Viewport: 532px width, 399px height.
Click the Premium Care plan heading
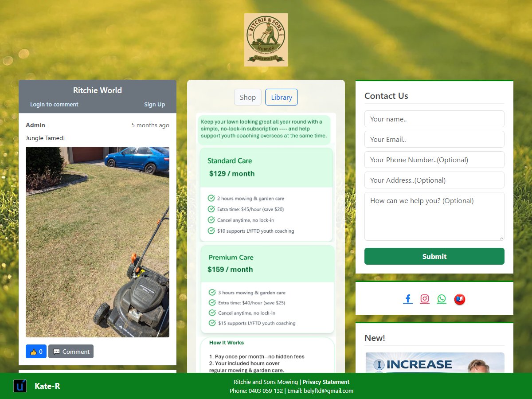pos(231,257)
